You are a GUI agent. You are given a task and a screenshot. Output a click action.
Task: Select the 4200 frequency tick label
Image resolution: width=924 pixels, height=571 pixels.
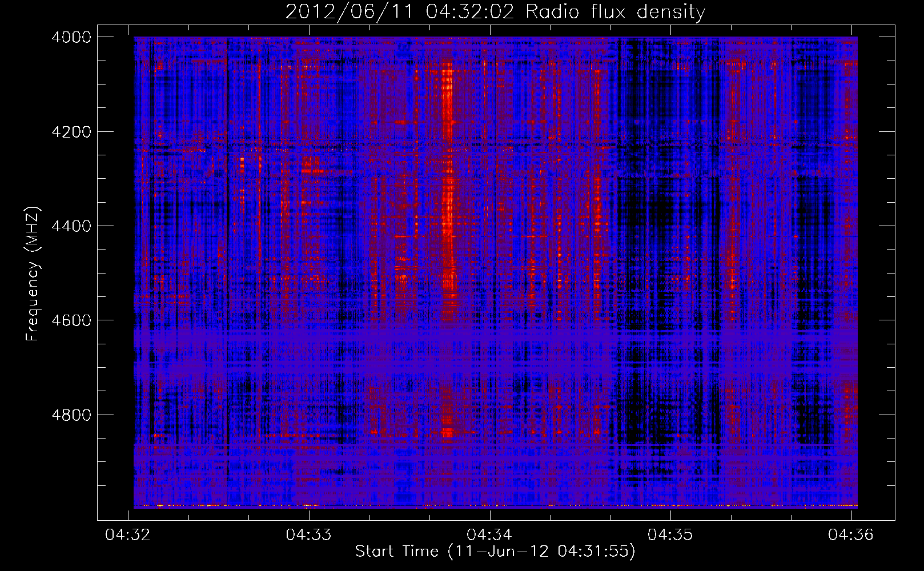(x=71, y=132)
